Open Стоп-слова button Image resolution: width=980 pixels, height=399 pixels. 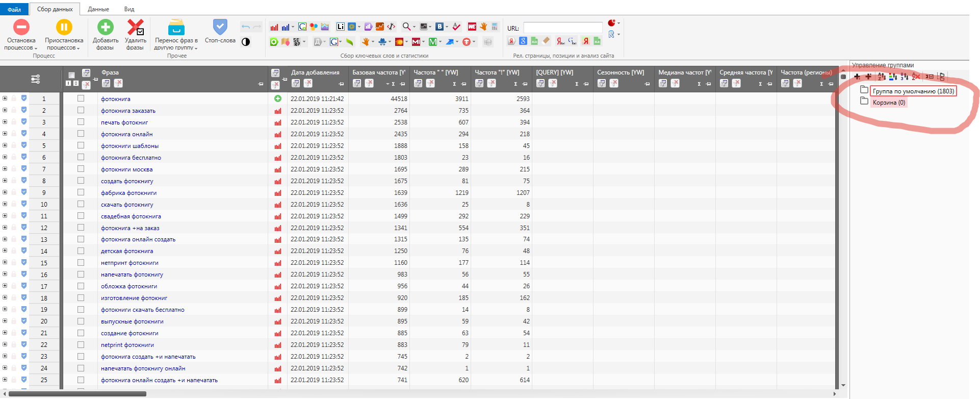pyautogui.click(x=220, y=32)
